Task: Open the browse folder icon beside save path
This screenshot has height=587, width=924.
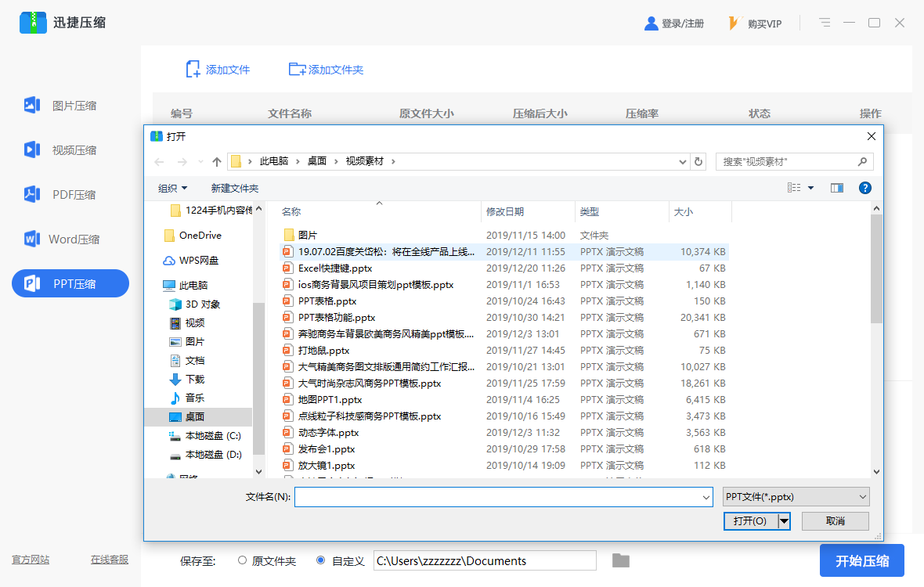Action: (621, 560)
